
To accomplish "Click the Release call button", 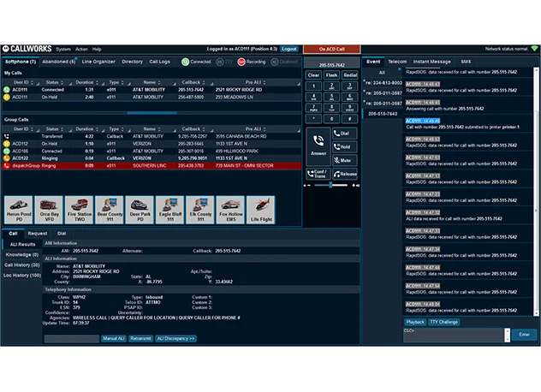I will (343, 172).
